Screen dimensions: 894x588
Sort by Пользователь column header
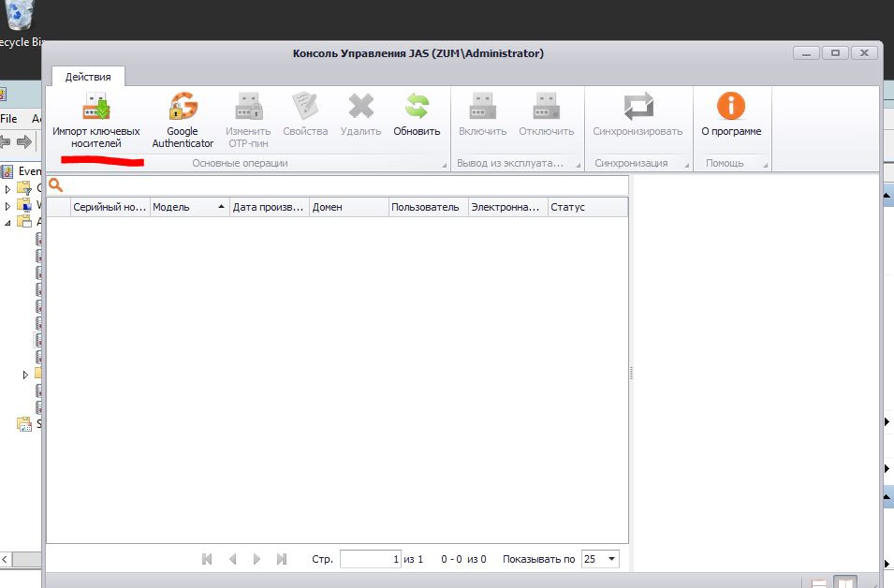tap(428, 207)
